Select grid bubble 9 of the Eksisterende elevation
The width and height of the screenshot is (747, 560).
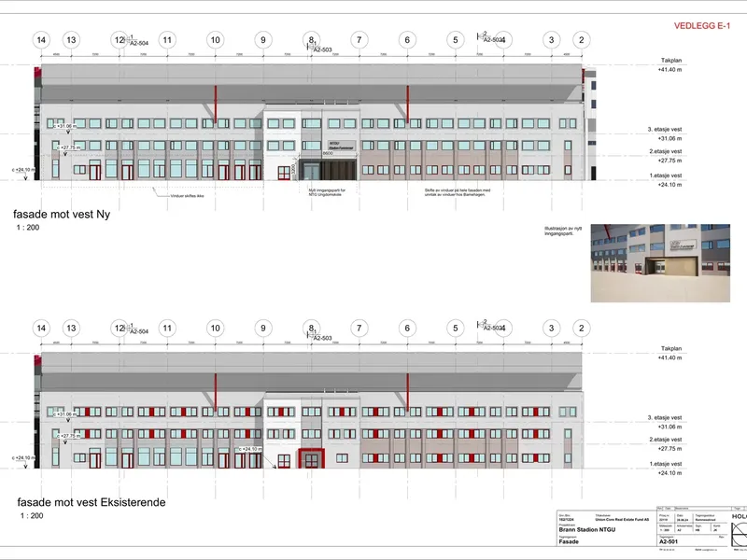263,329
